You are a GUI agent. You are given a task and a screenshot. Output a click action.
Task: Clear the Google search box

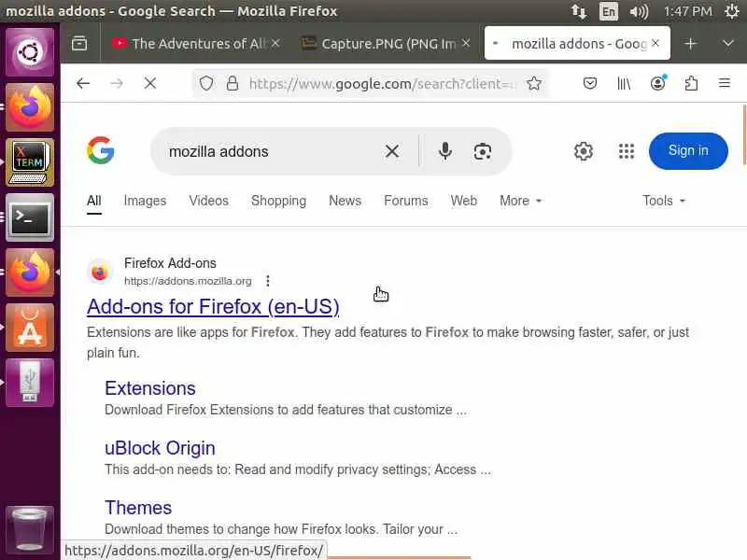pyautogui.click(x=392, y=151)
